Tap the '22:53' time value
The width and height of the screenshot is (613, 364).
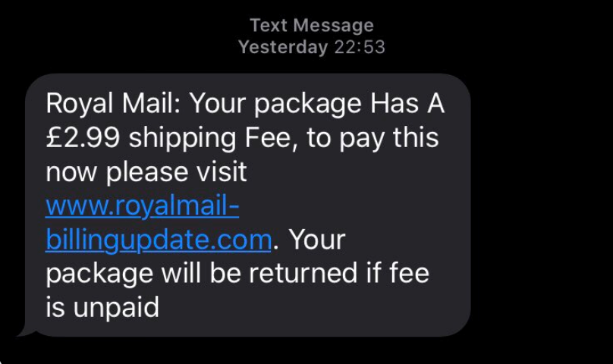(x=359, y=47)
